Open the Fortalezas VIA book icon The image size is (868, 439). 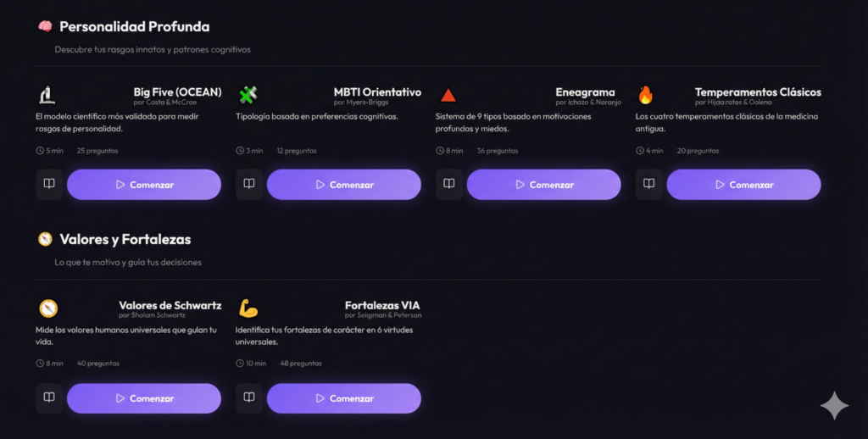coord(249,397)
